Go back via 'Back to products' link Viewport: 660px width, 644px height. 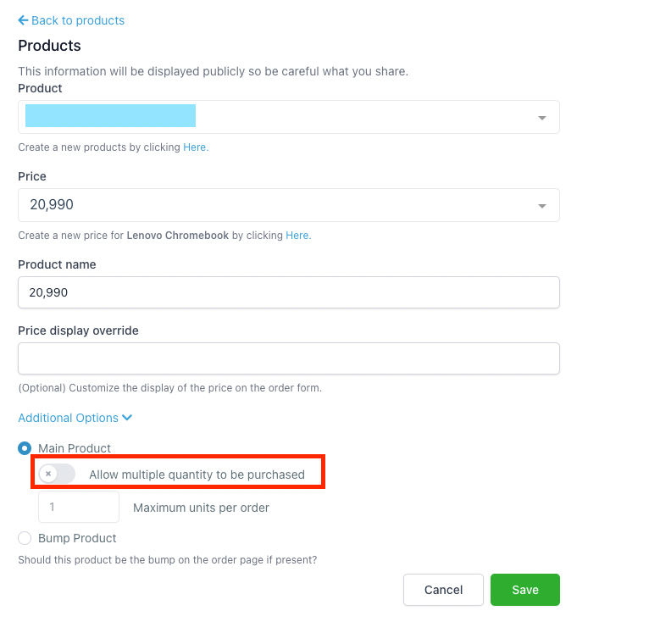[77, 20]
